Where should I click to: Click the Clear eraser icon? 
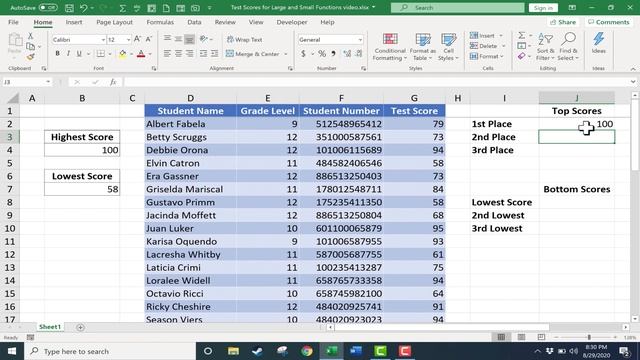[521, 56]
